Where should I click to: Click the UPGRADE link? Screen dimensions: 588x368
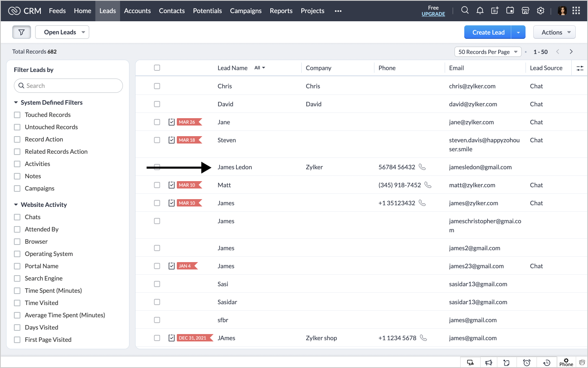pos(433,14)
